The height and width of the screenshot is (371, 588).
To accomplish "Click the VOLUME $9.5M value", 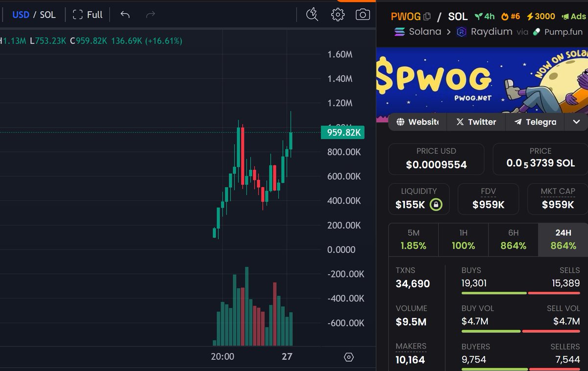I will tap(411, 322).
